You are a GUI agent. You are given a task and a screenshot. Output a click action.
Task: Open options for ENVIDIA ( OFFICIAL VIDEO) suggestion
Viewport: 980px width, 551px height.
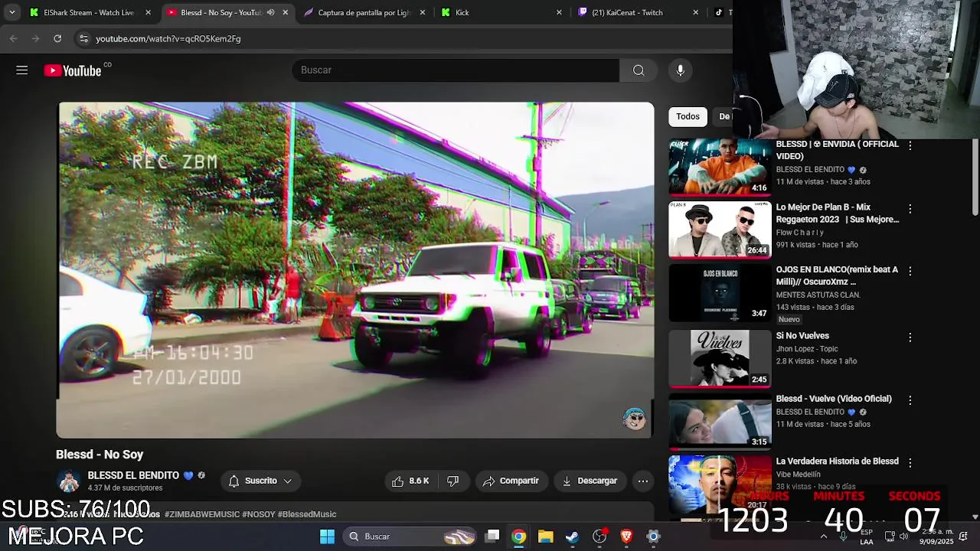pyautogui.click(x=910, y=145)
